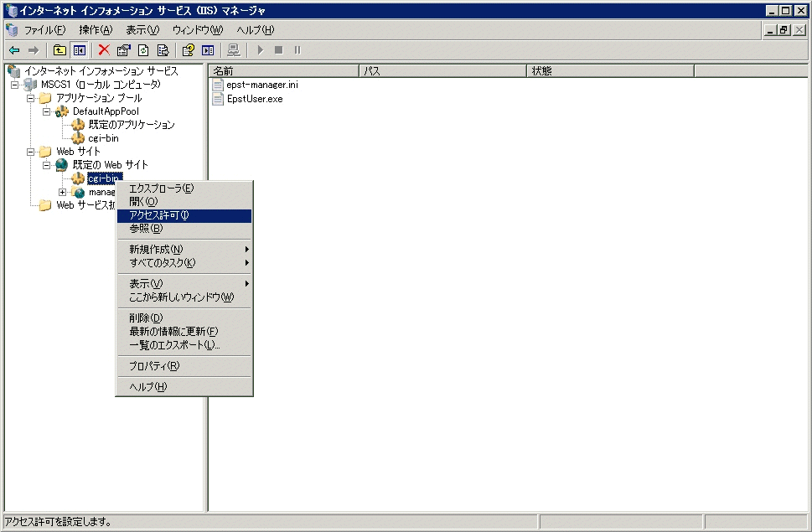The image size is (812, 532).
Task: Select cgi-bin under DefaultAppPool
Action: click(x=104, y=138)
